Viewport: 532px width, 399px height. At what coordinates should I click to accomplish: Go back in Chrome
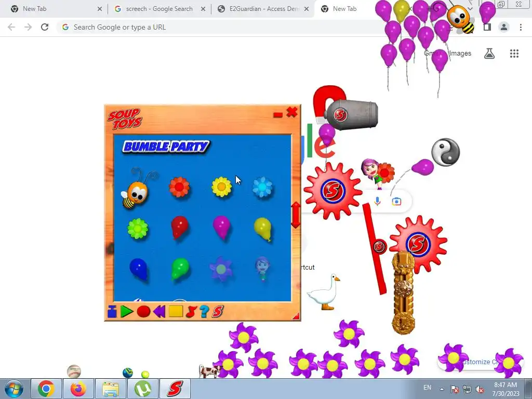(x=11, y=27)
